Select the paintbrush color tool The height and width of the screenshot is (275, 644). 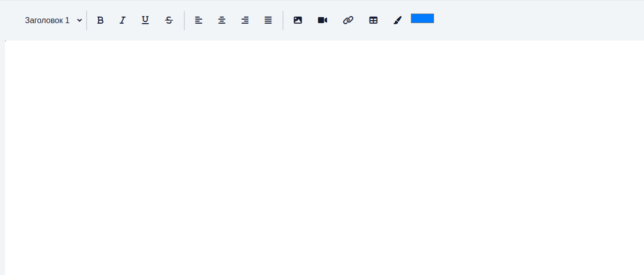pos(397,20)
